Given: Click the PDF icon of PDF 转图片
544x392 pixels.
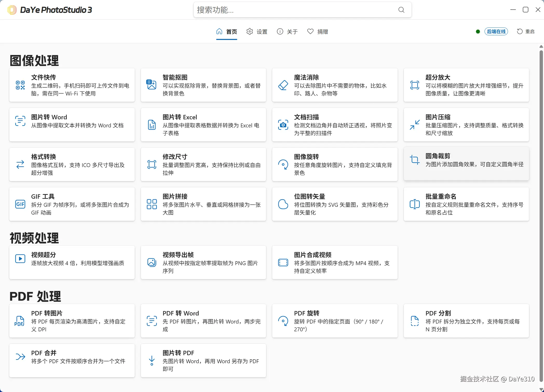Looking at the screenshot, I should [19, 321].
